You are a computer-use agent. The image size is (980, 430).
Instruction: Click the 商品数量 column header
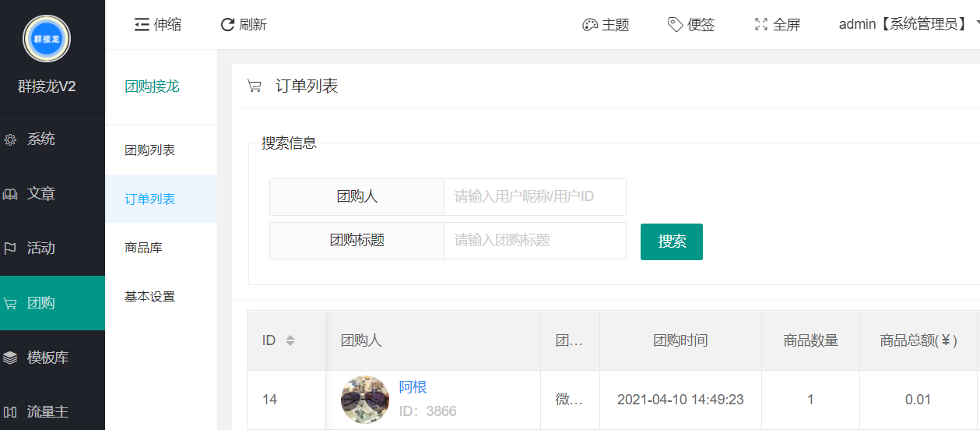point(810,340)
